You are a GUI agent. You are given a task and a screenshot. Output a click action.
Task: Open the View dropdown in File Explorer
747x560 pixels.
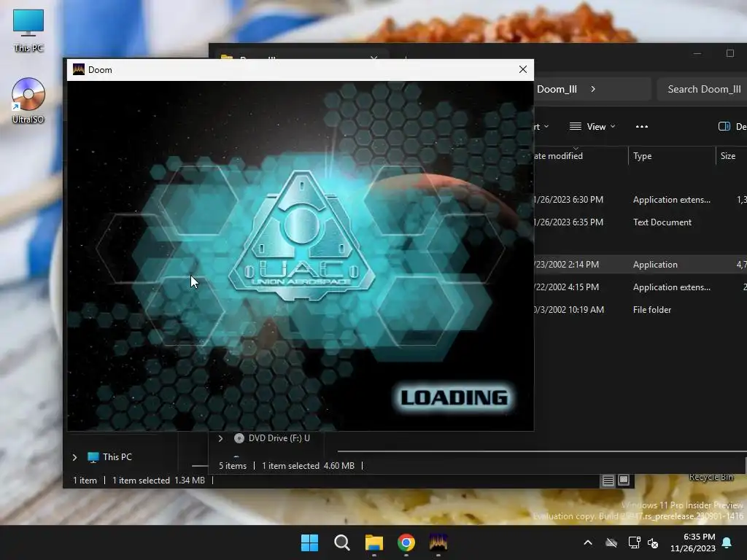tap(592, 127)
